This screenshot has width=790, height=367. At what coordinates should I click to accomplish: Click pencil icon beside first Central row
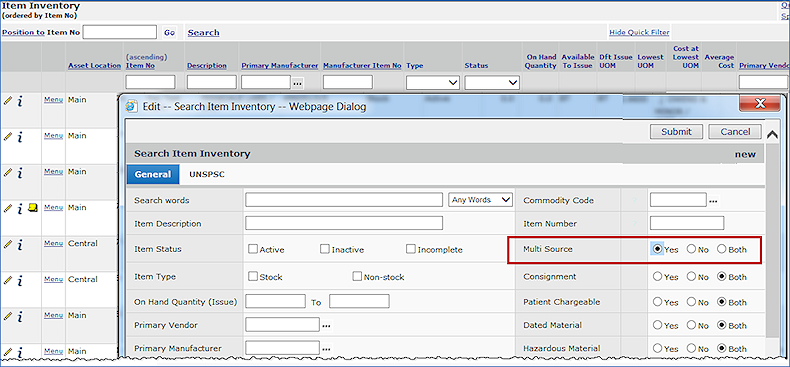8,244
